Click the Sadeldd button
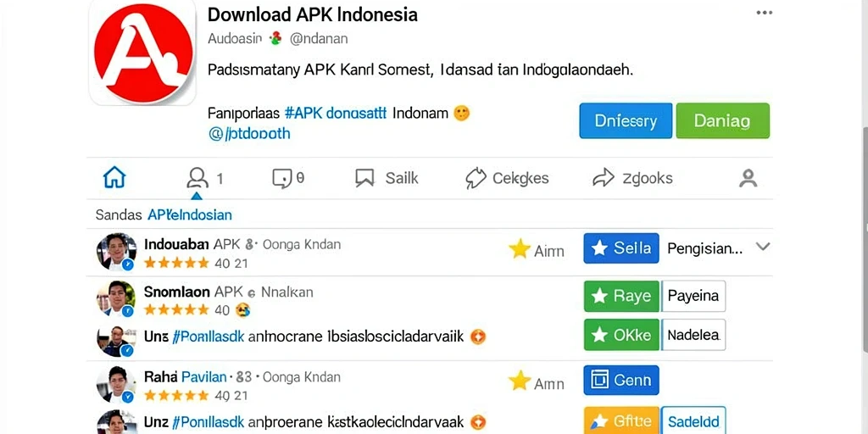868x434 pixels. tap(693, 421)
